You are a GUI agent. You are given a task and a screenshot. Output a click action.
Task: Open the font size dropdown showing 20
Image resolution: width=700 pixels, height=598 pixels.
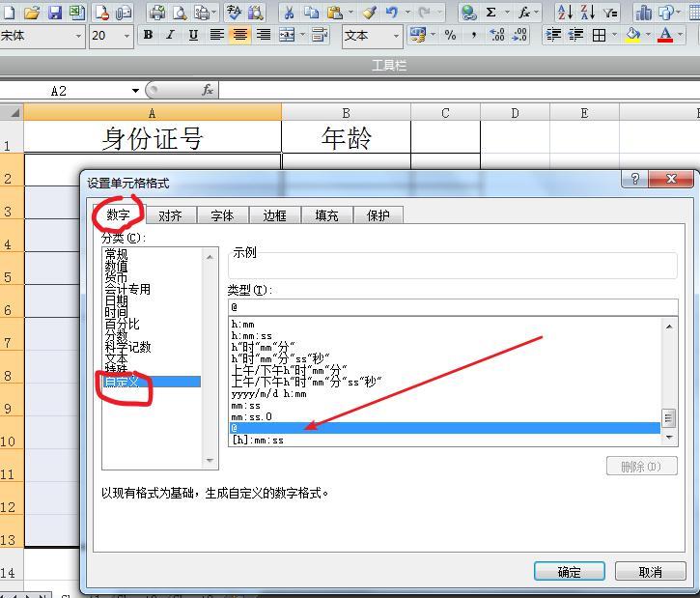126,36
